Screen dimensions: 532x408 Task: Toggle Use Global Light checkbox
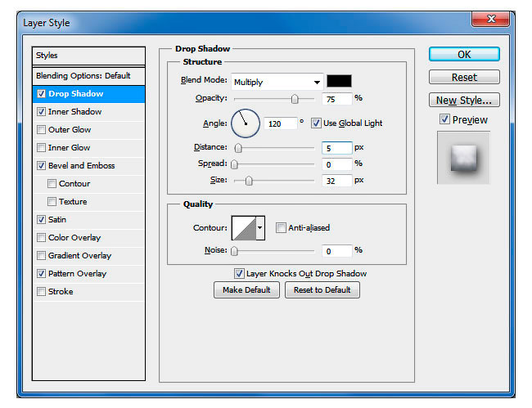(x=316, y=123)
